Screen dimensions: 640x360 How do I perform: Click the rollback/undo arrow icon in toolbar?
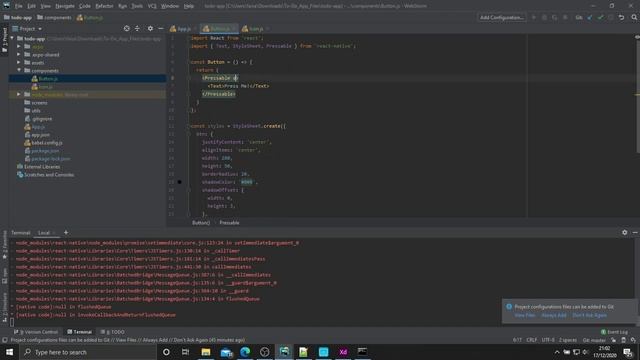point(621,18)
